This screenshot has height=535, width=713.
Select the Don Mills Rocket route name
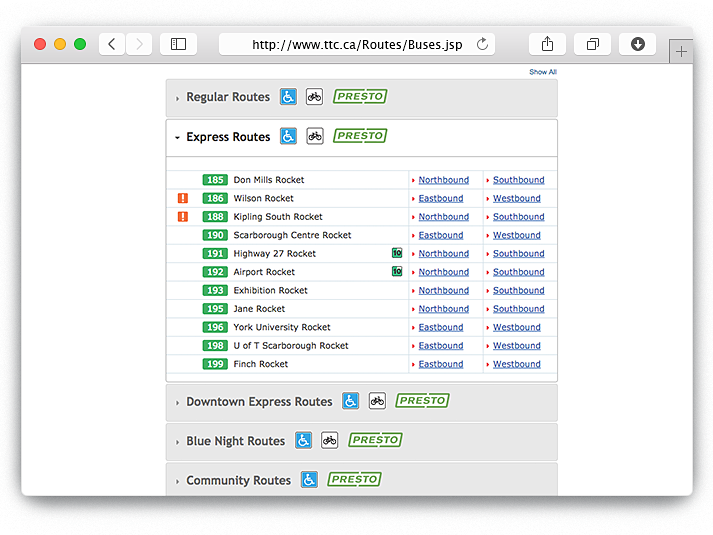click(x=269, y=180)
